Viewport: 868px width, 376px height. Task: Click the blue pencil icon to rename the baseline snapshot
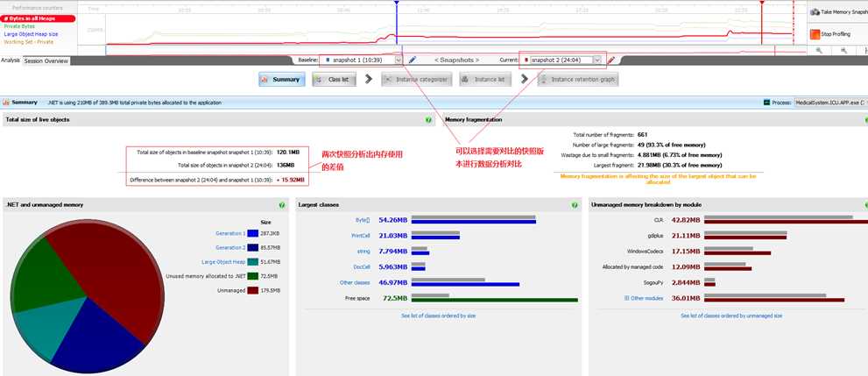[x=412, y=60]
